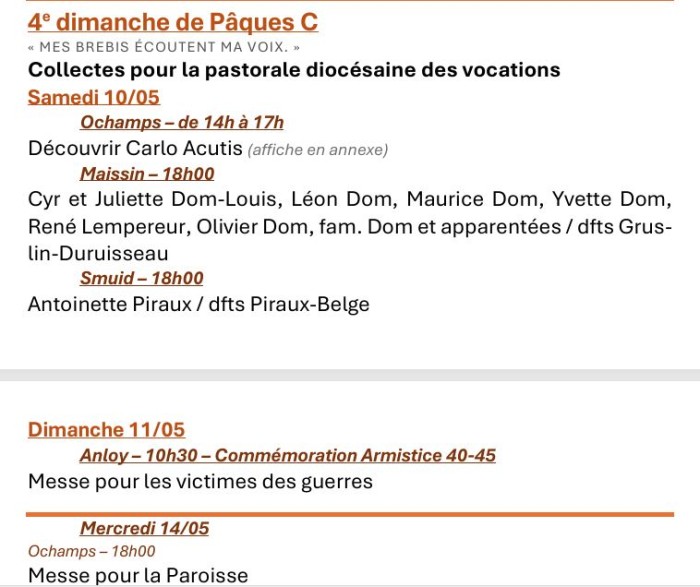Click the '(affiche en annexe)' note

pyautogui.click(x=318, y=150)
